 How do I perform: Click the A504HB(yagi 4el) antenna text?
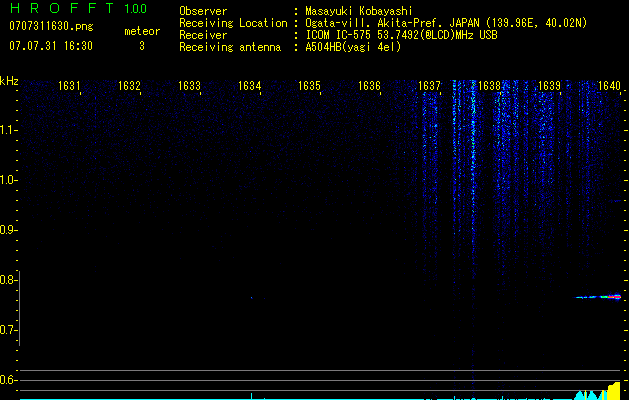point(353,47)
